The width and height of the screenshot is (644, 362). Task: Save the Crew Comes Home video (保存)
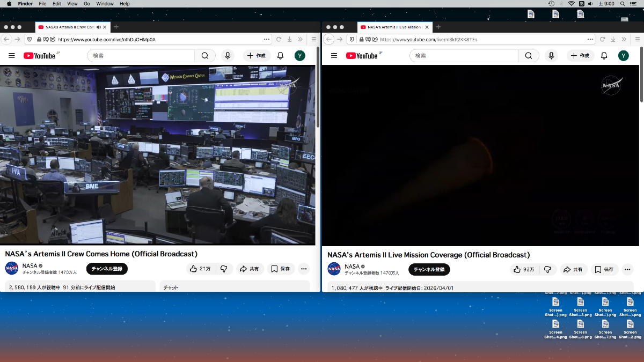pos(281,269)
